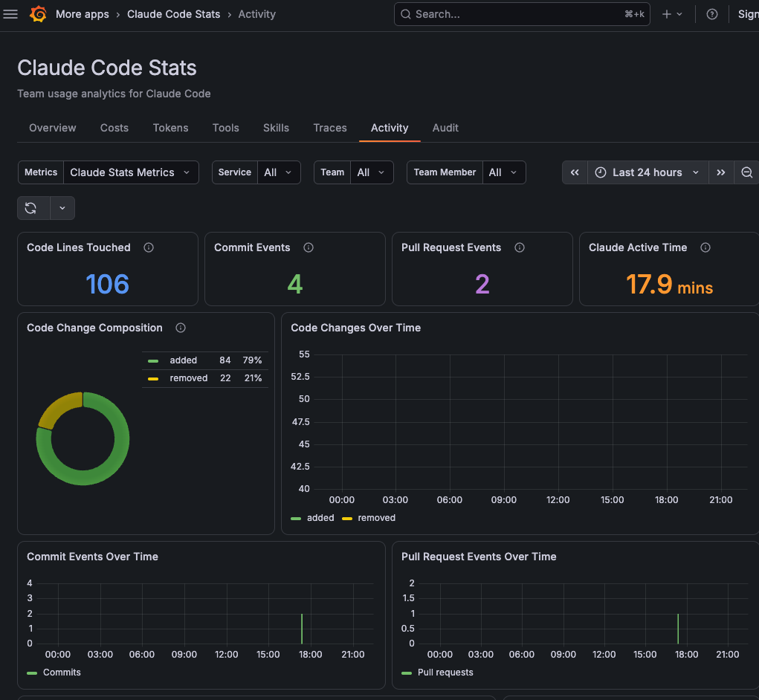This screenshot has width=759, height=700.
Task: Focus the Search input field
Action: [x=521, y=14]
